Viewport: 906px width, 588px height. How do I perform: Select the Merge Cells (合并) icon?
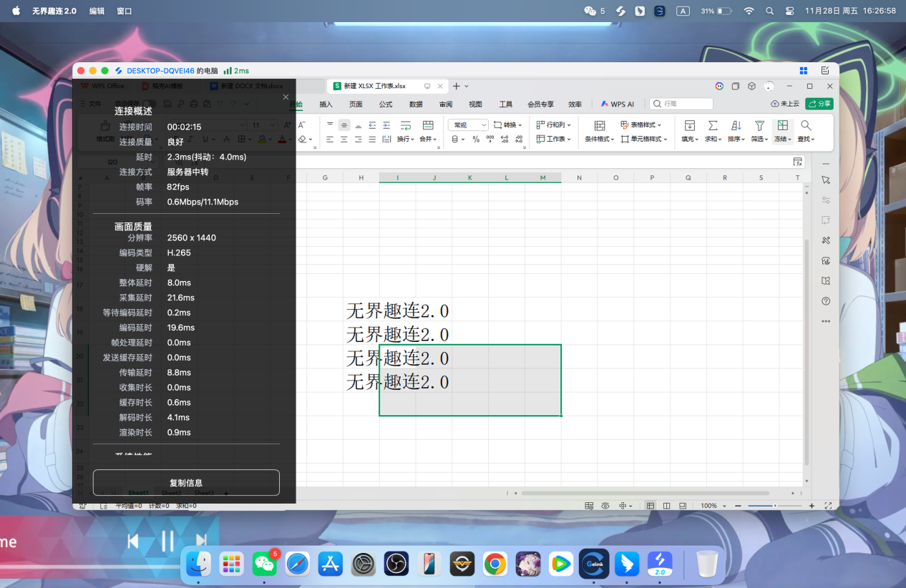tap(427, 125)
